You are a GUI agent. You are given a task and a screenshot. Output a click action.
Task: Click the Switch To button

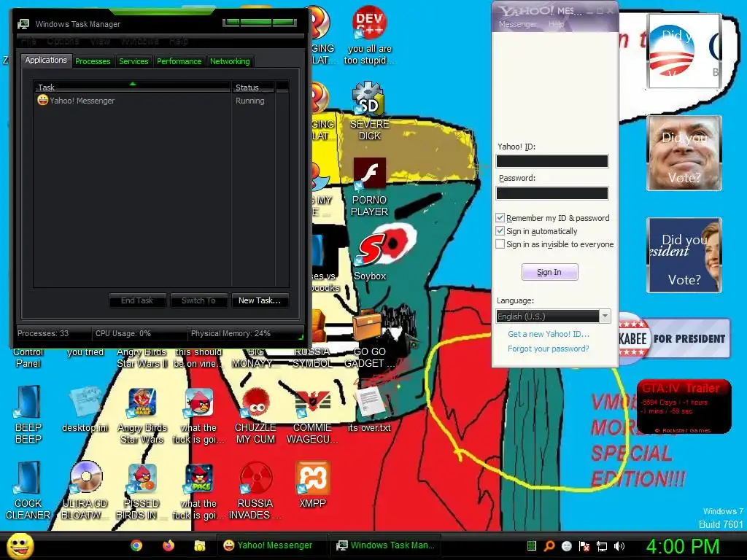tap(198, 300)
